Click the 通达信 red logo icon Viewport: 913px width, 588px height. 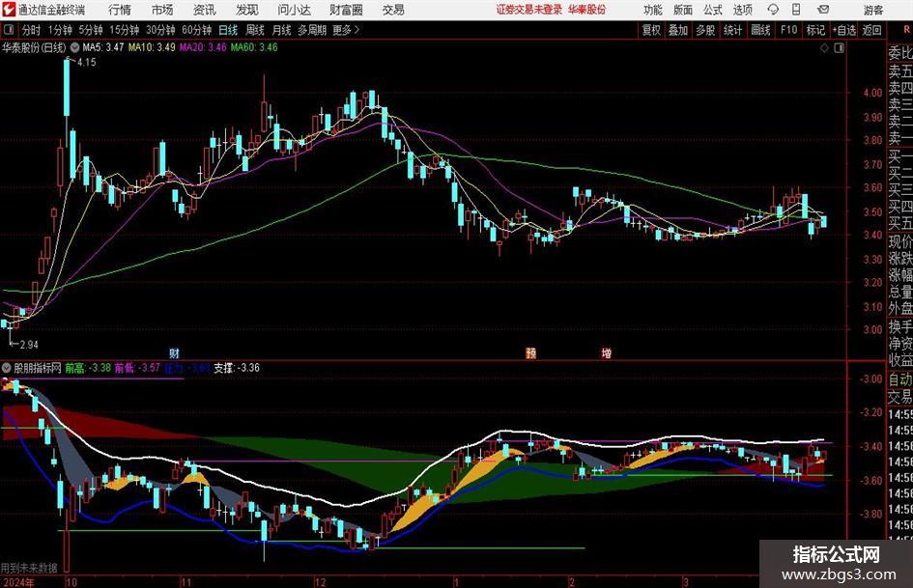pos(8,10)
